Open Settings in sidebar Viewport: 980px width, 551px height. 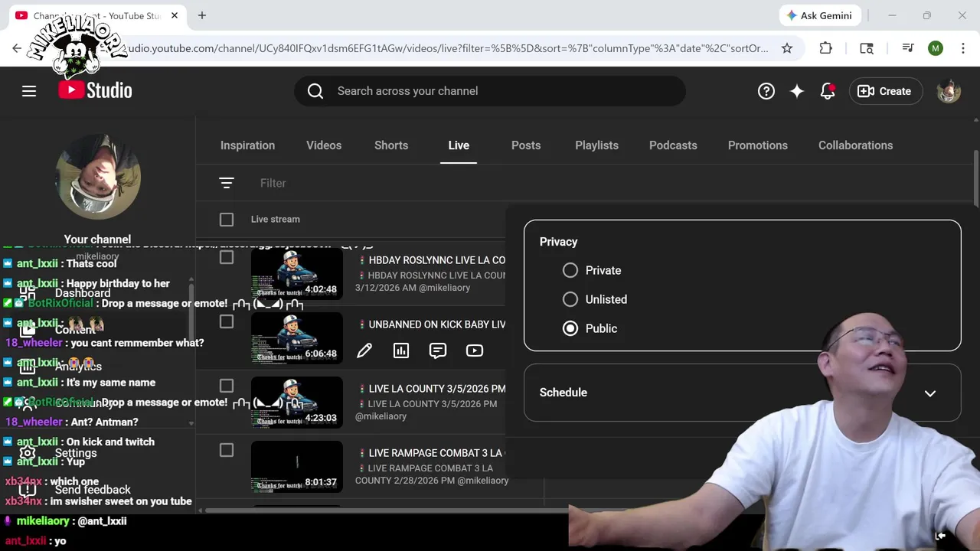tap(76, 453)
